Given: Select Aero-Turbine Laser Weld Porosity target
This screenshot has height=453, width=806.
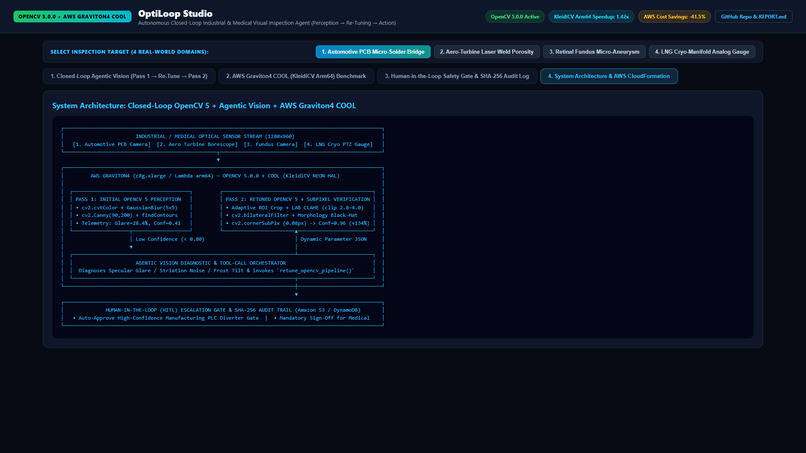Looking at the screenshot, I should (486, 52).
